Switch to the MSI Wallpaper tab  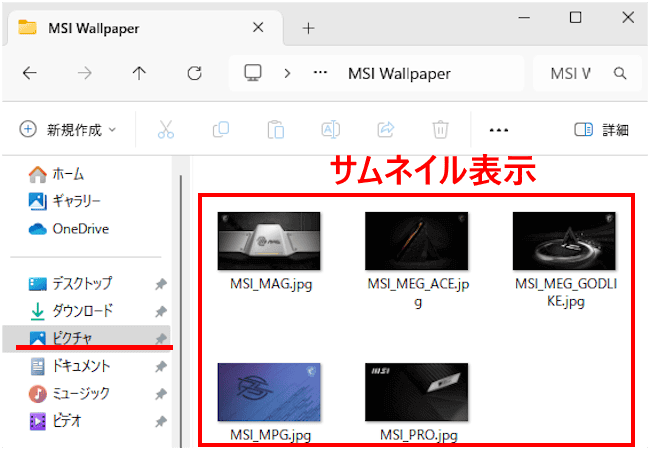pyautogui.click(x=143, y=28)
